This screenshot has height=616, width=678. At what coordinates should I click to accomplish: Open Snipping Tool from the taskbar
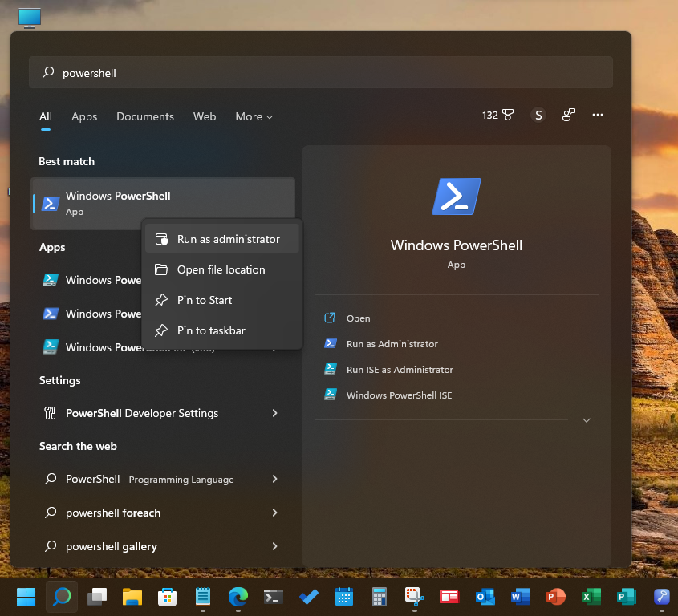[415, 597]
